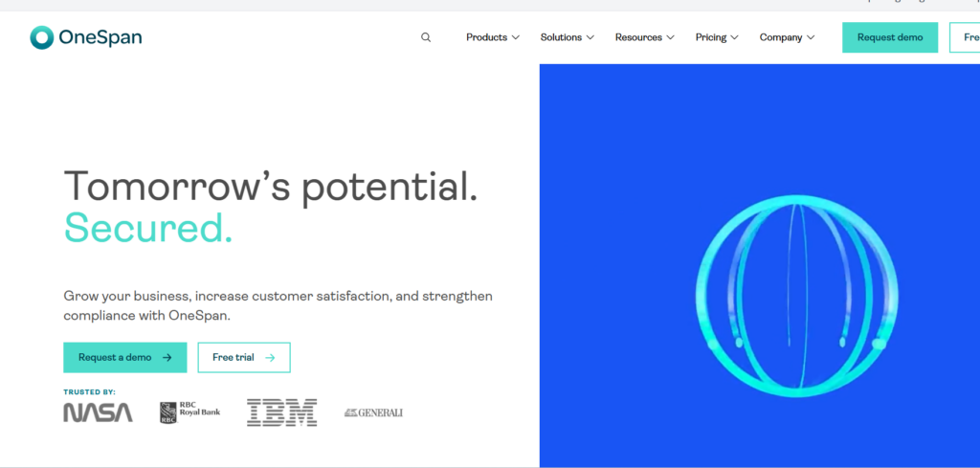Click the OneSpan wordmark text
Viewport: 980px width, 468px height.
point(100,37)
